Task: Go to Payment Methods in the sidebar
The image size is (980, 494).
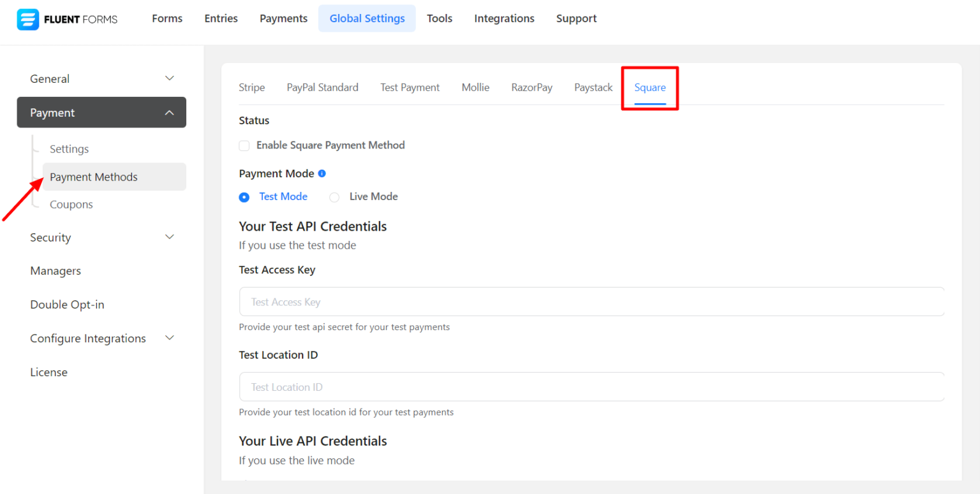Action: click(94, 177)
